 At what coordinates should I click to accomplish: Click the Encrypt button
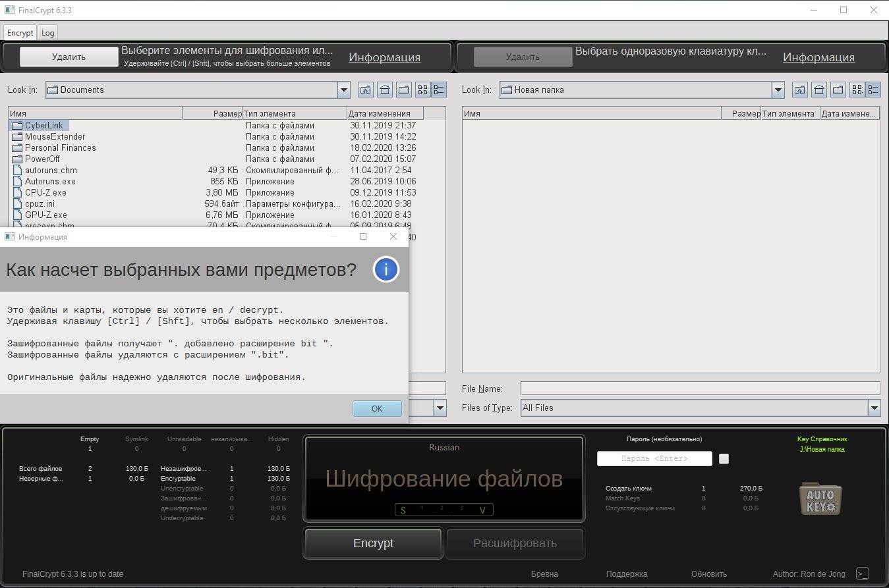point(373,543)
